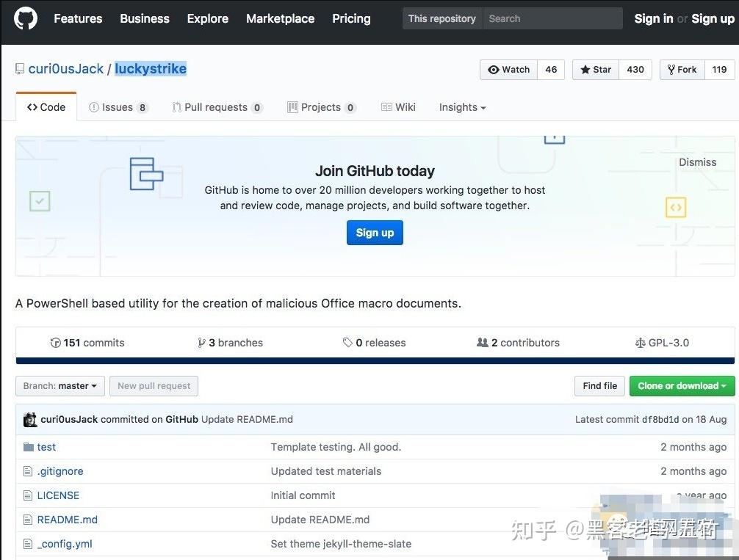Click the dark blue language bar

click(375, 361)
